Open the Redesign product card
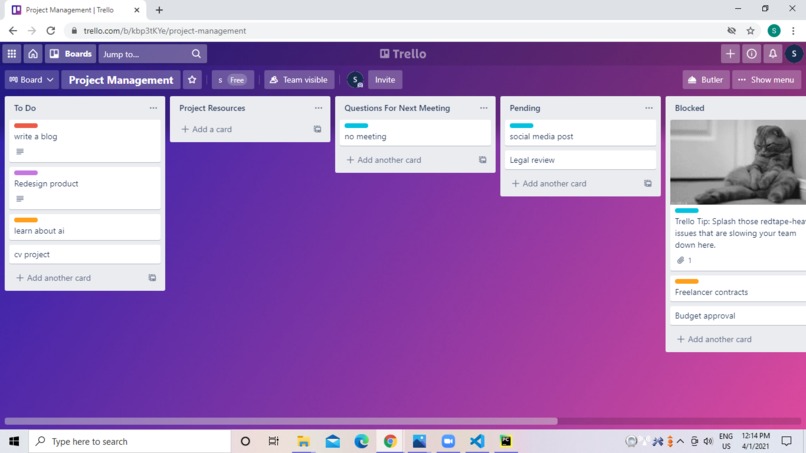The height and width of the screenshot is (453, 806). (85, 188)
